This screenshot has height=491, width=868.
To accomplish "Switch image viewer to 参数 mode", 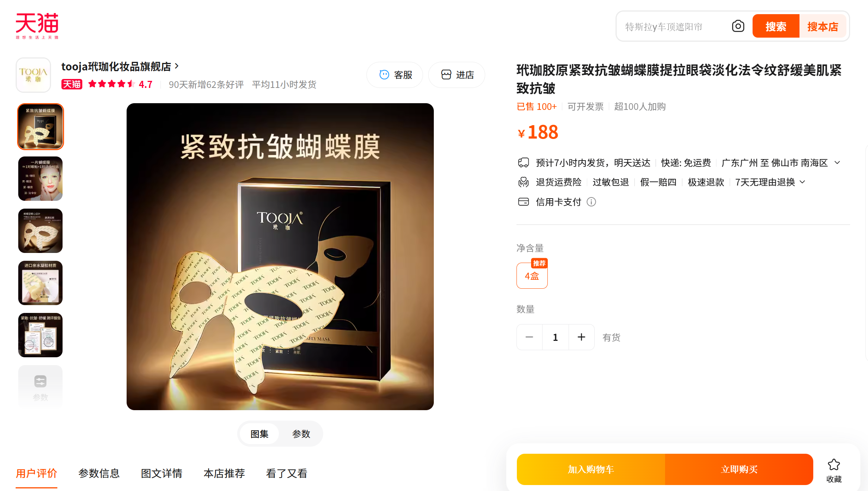I will click(x=301, y=434).
